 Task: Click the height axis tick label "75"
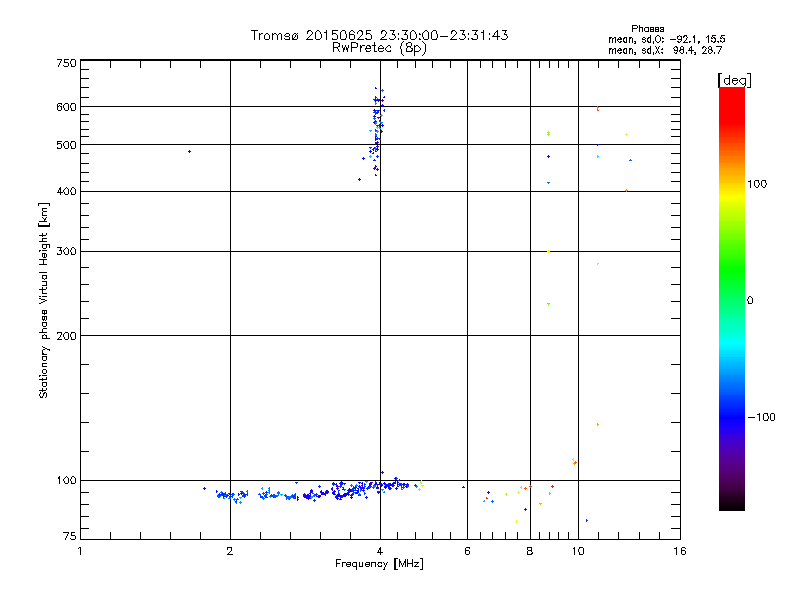[70, 536]
